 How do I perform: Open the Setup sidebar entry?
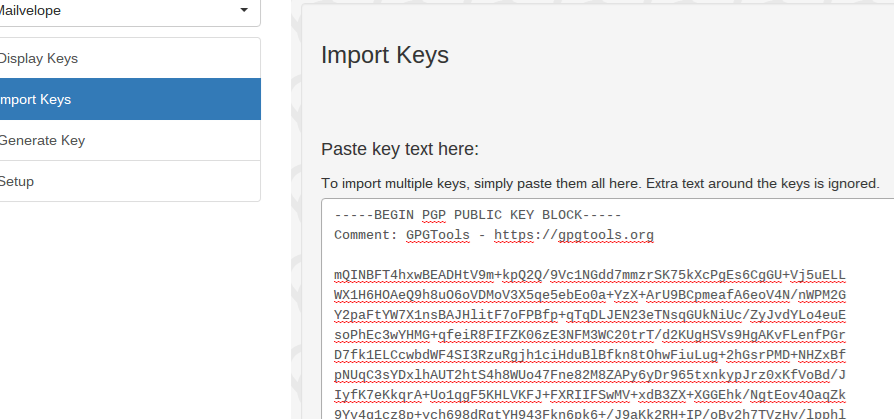click(130, 181)
